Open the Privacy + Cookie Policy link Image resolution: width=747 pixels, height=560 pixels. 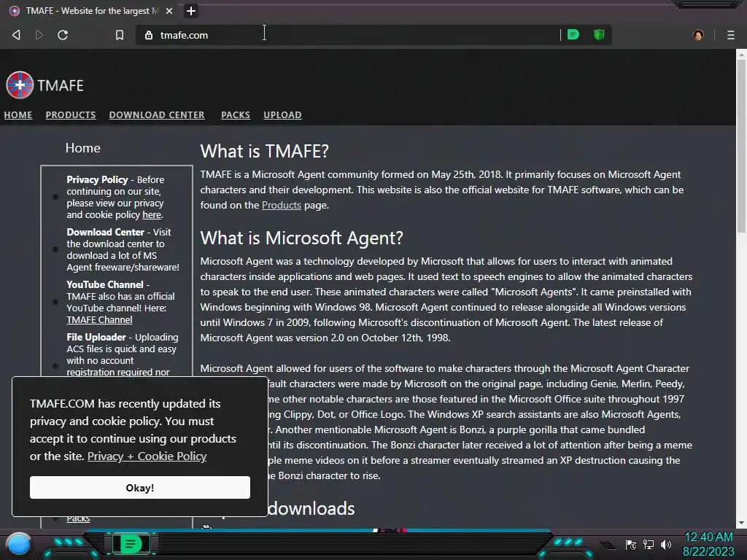pyautogui.click(x=147, y=456)
